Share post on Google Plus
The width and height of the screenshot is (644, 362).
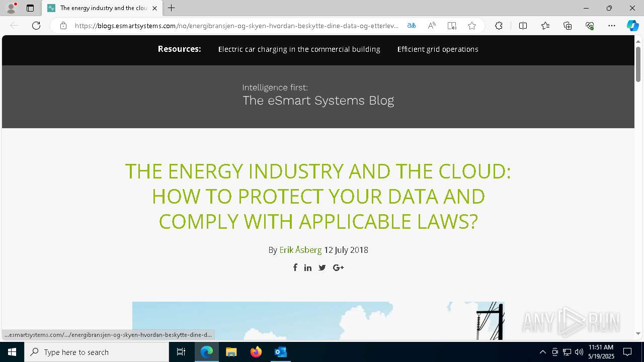click(339, 267)
